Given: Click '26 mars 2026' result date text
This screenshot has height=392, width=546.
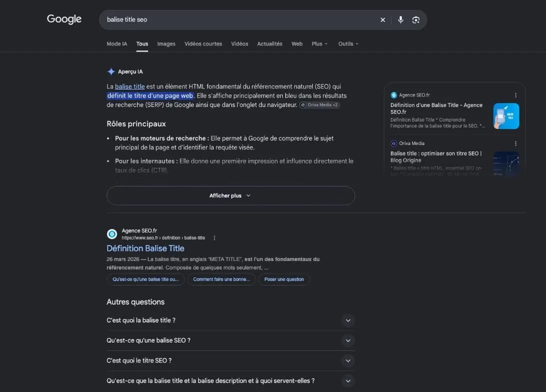Looking at the screenshot, I should pyautogui.click(x=123, y=259).
